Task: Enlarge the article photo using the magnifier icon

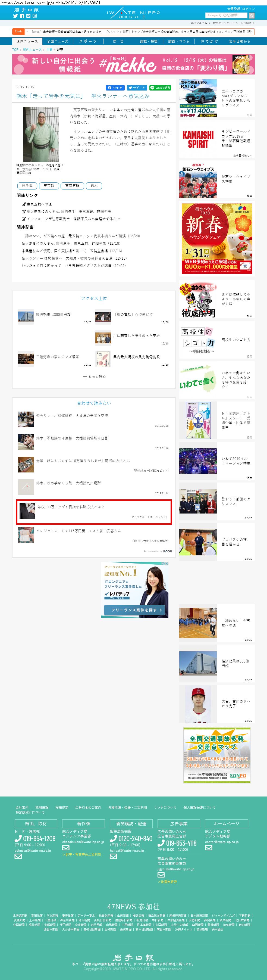Action: click(x=18, y=165)
